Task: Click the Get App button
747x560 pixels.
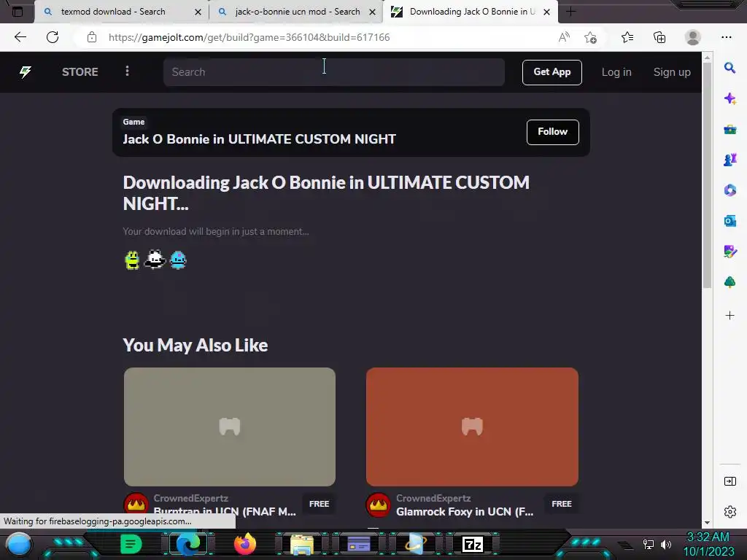Action: tap(552, 72)
